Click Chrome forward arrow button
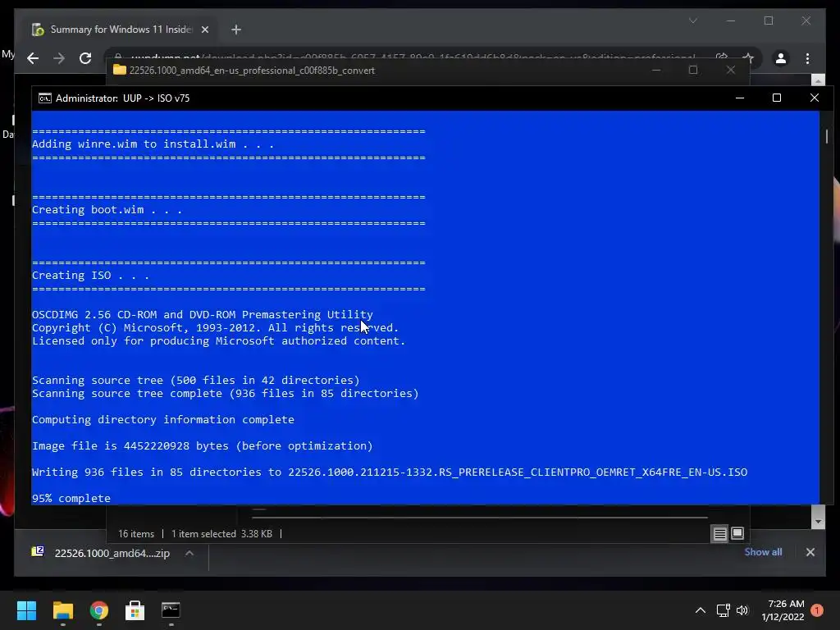840x630 pixels. [x=59, y=58]
